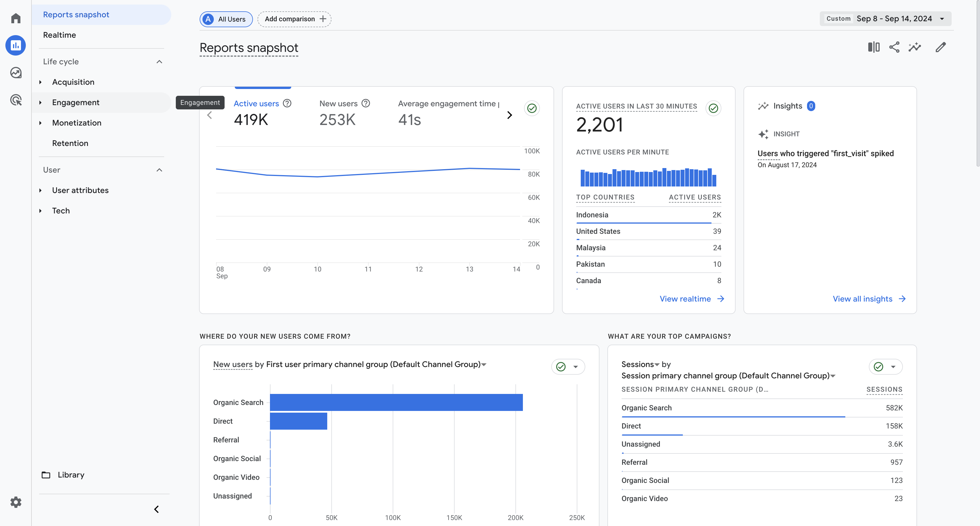Image resolution: width=980 pixels, height=526 pixels.
Task: Click the Organic Search bar in chart
Action: 396,402
